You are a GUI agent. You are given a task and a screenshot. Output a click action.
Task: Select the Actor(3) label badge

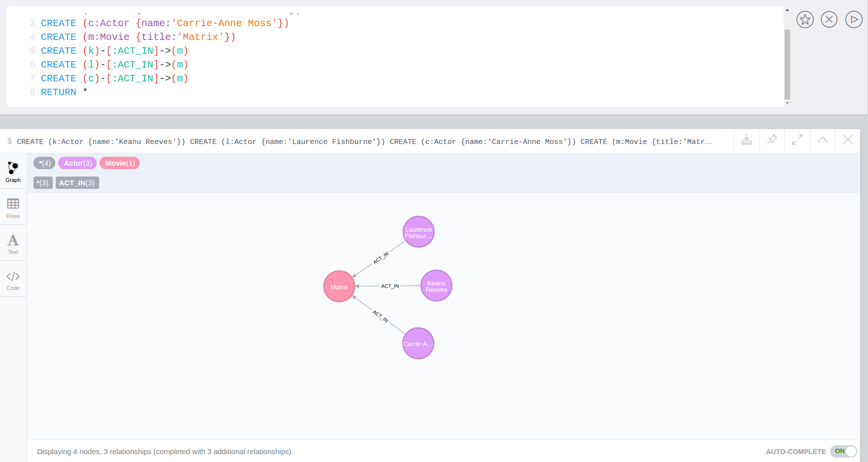(77, 163)
